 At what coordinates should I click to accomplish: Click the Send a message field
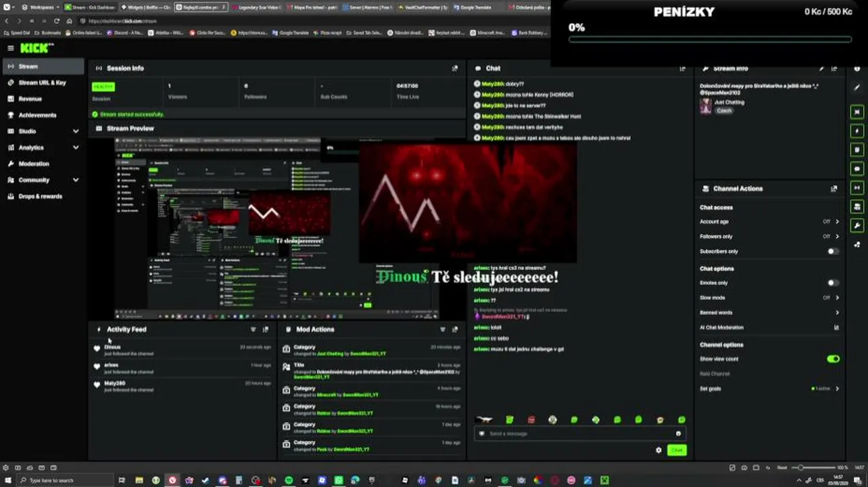coord(580,434)
